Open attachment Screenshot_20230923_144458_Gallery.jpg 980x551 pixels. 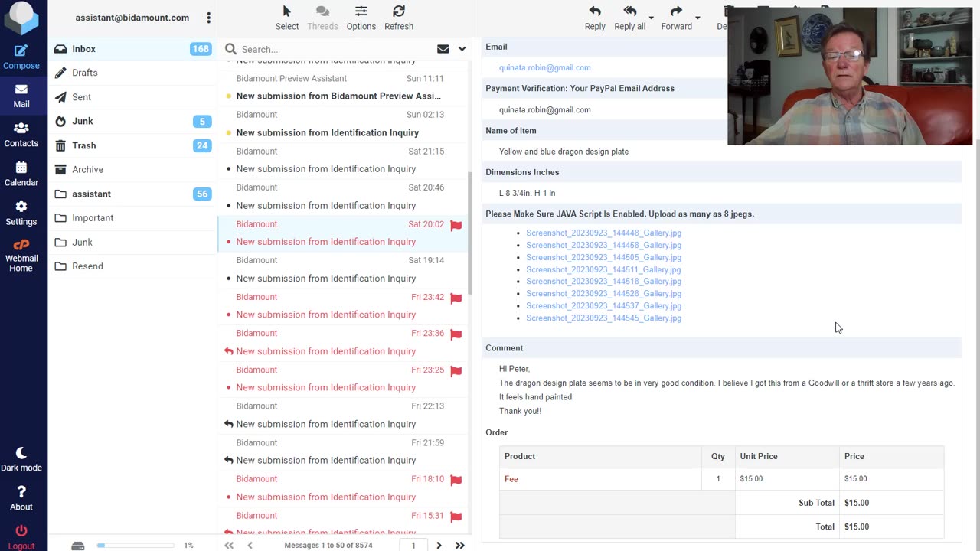click(x=603, y=245)
